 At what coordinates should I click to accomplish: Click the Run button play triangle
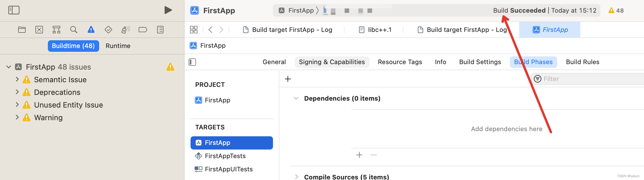tap(168, 10)
